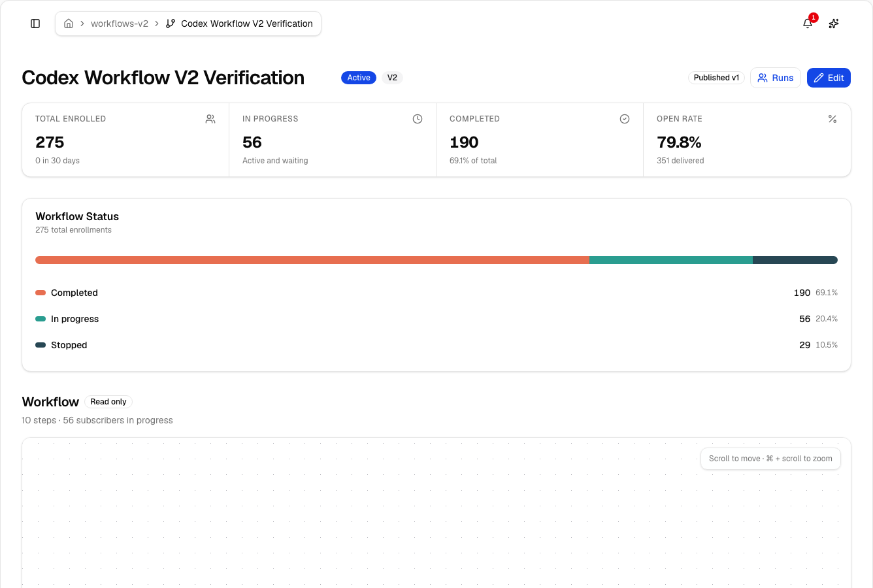Screen dimensions: 873x588
Task: Click '10 steps · 56 subscribers in progress'
Action: coord(97,420)
